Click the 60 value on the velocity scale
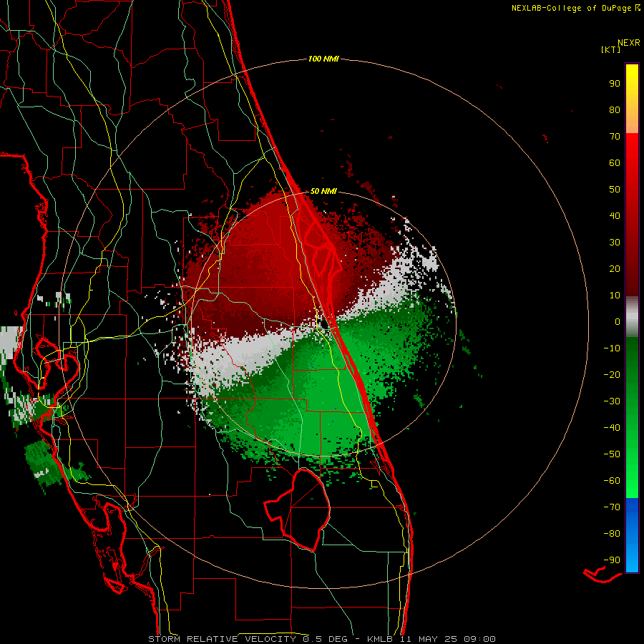This screenshot has width=644, height=644. (x=615, y=162)
